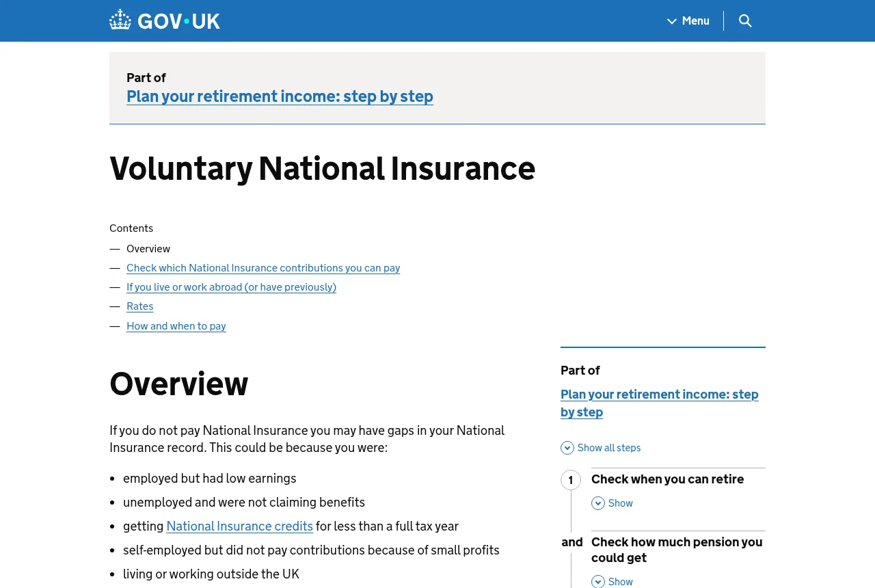Open the search magnifier icon
The image size is (875, 588).
pos(745,21)
